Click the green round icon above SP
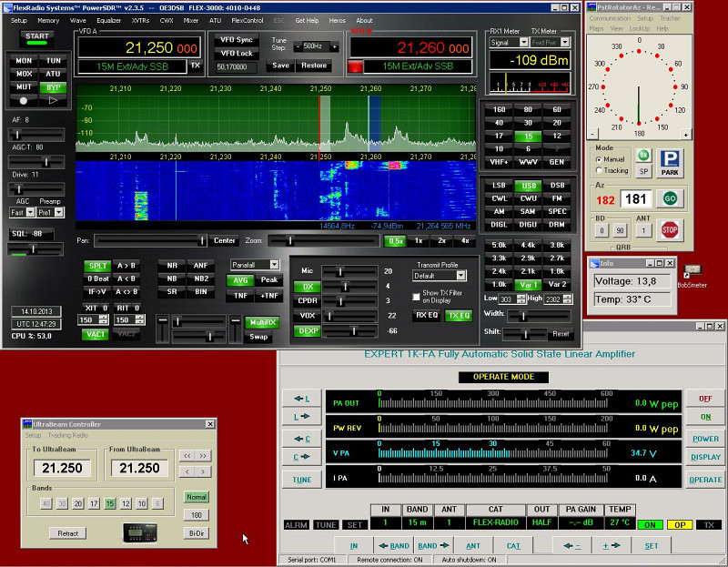The image size is (728, 567). (643, 156)
